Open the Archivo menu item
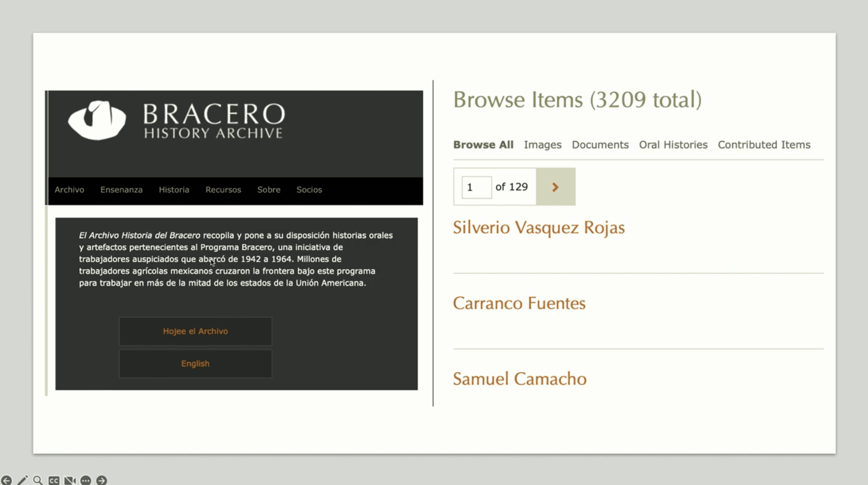868x485 pixels. coord(69,190)
